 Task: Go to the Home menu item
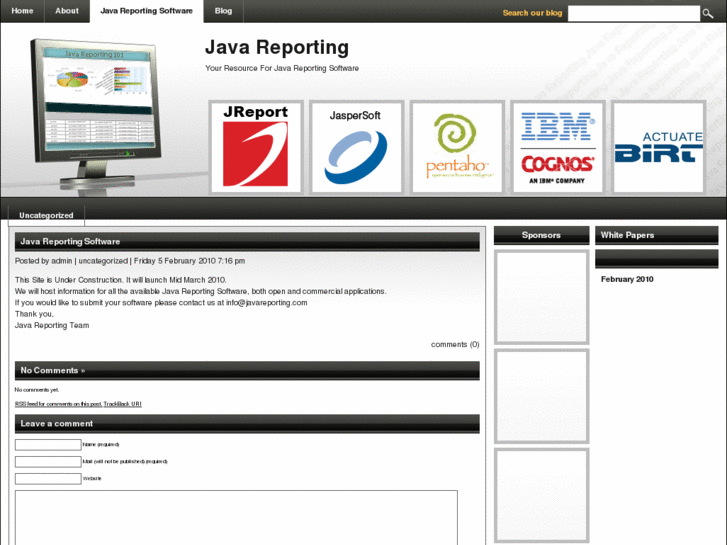22,11
